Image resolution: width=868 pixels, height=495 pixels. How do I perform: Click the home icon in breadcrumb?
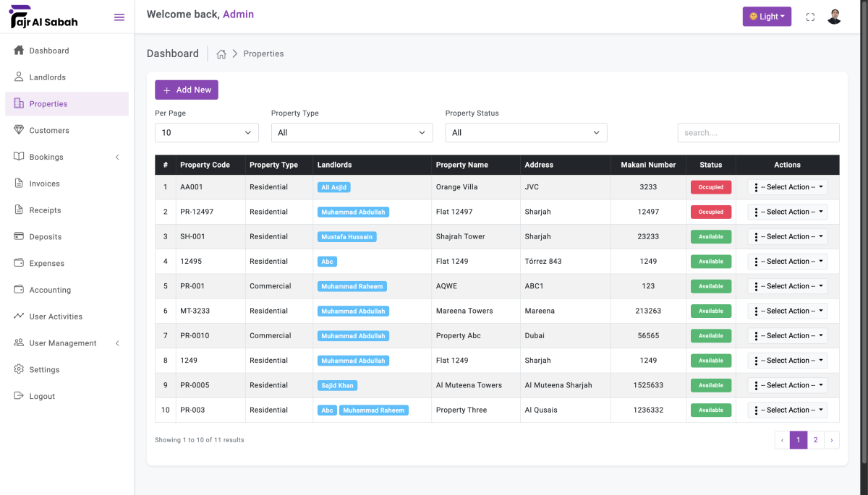click(x=221, y=54)
